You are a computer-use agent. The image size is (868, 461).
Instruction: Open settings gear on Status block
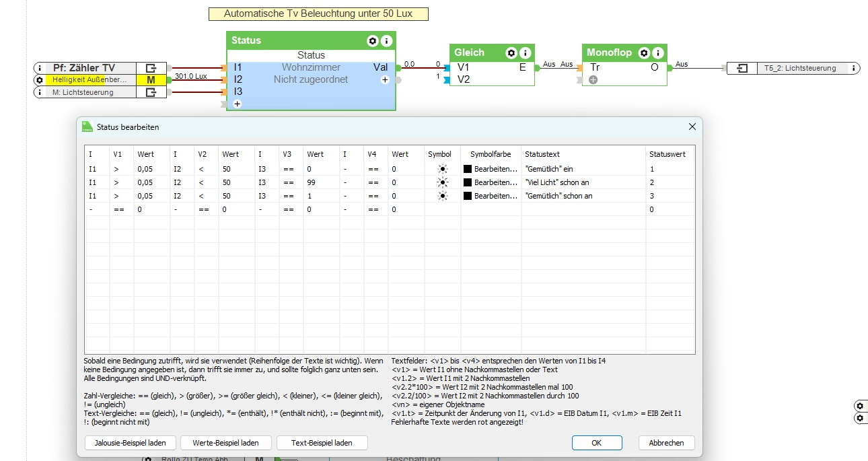(373, 41)
